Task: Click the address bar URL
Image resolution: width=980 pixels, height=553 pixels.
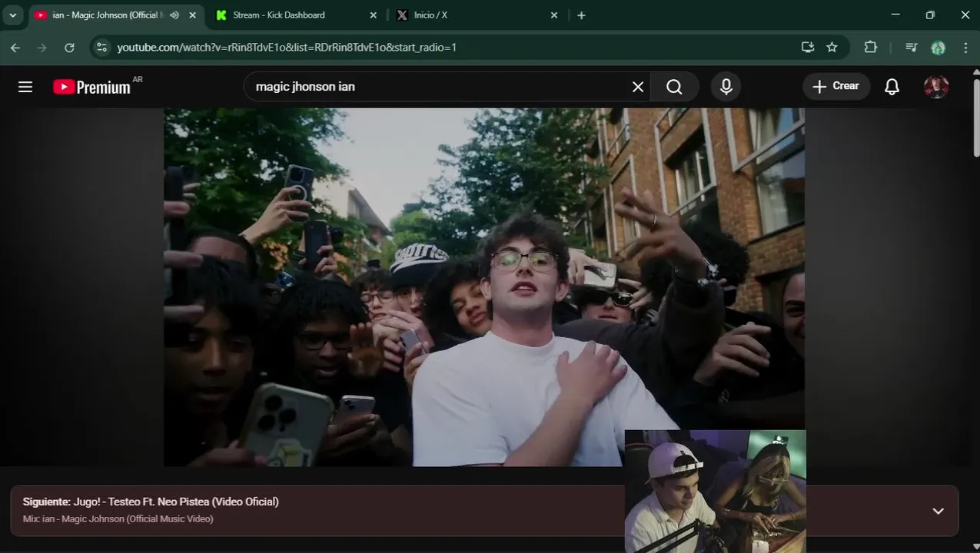Action: [x=287, y=48]
